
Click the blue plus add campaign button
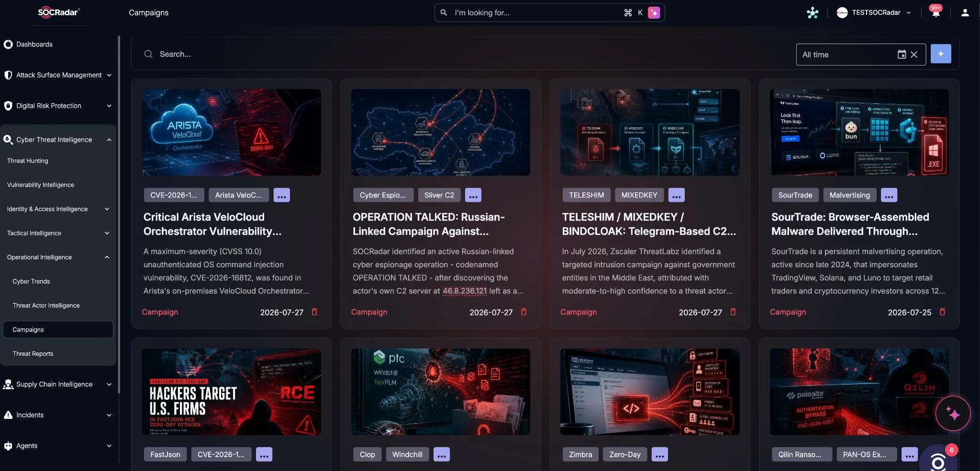click(x=941, y=54)
